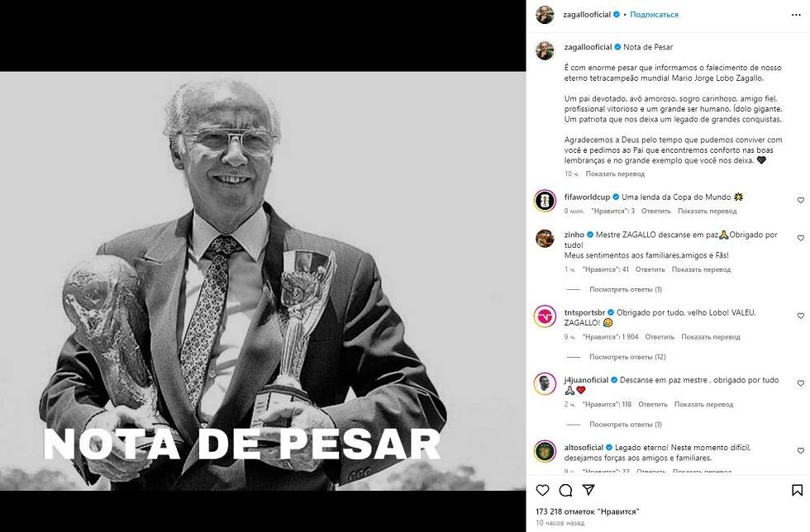This screenshot has height=532, width=810.
Task: Show translation of the post caption
Action: (x=615, y=174)
